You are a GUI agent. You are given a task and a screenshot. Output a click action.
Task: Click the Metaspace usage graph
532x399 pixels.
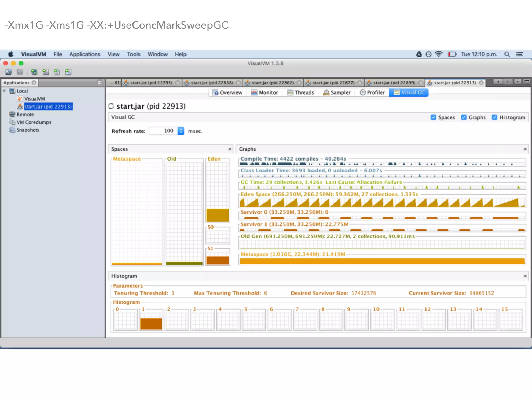pyautogui.click(x=382, y=261)
